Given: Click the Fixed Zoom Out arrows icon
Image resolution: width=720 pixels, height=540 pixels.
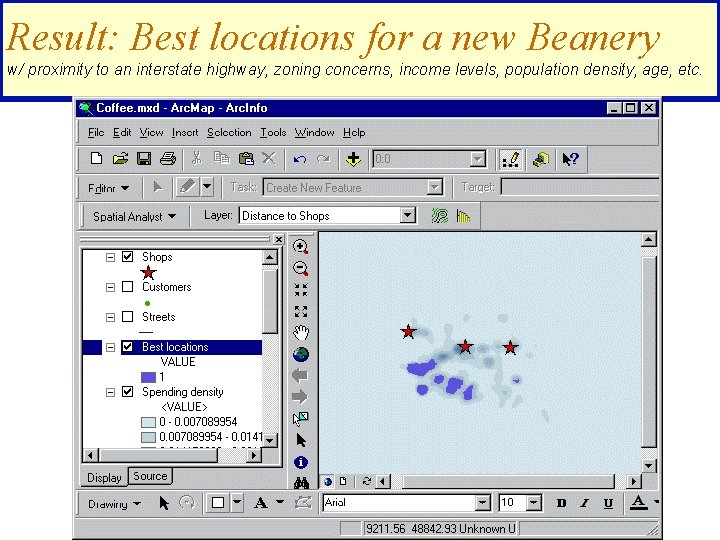Looking at the screenshot, I should [301, 311].
